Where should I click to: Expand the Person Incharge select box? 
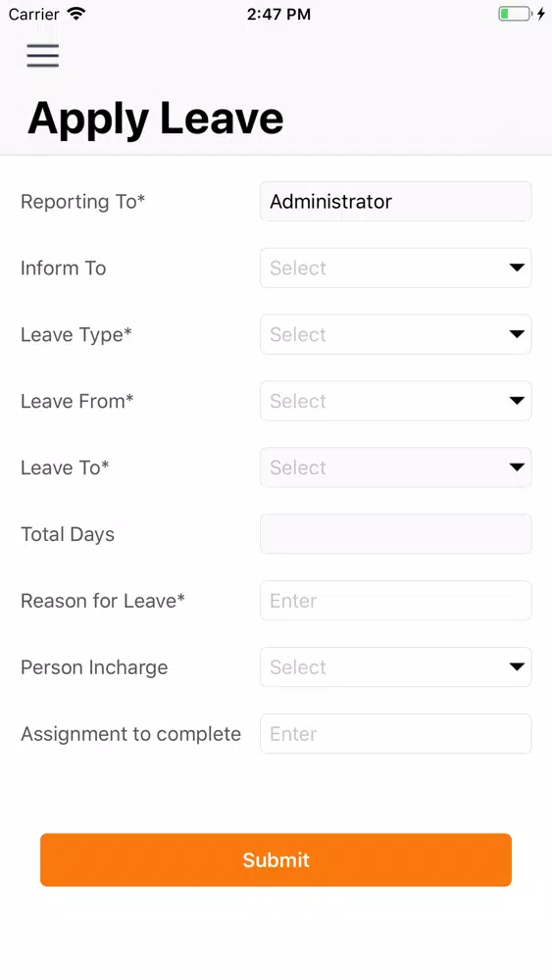(396, 666)
